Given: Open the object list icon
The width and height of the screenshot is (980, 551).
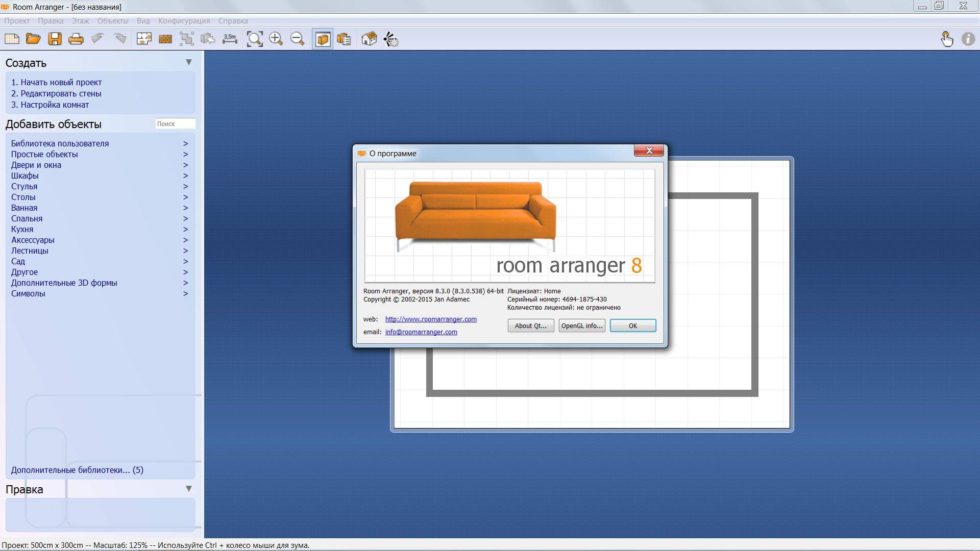Looking at the screenshot, I should tap(344, 39).
